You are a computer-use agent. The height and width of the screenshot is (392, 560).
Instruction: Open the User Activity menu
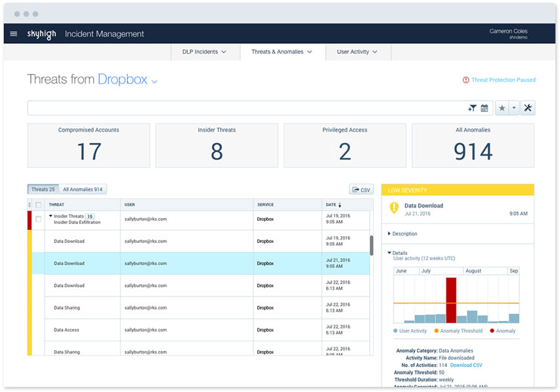coord(356,51)
